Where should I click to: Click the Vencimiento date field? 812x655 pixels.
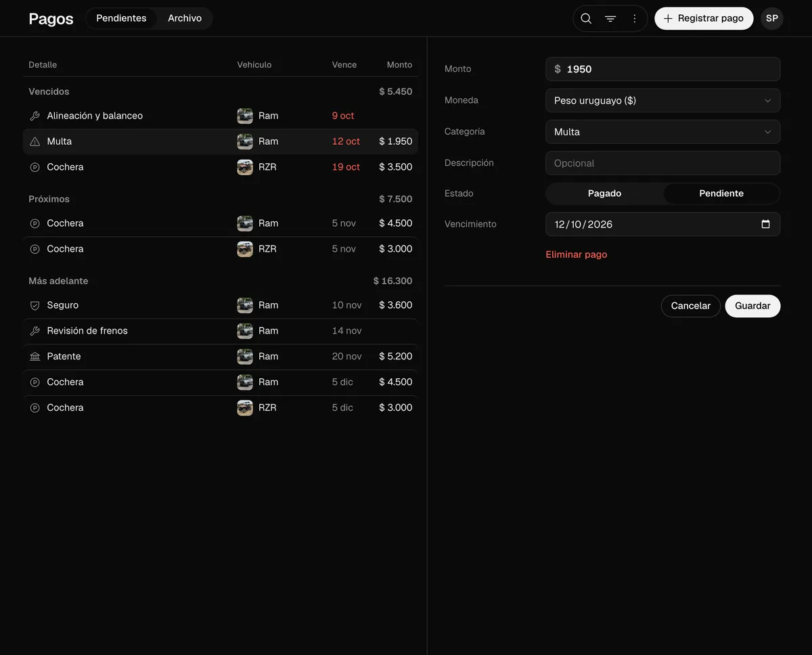(x=663, y=224)
